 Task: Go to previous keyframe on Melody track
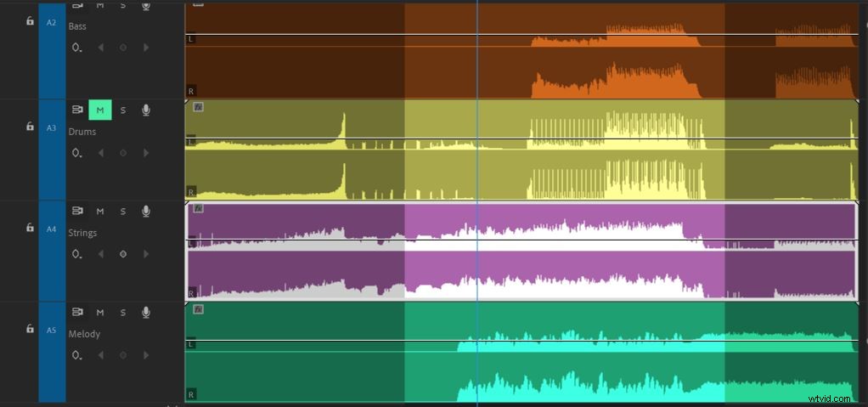[x=101, y=355]
